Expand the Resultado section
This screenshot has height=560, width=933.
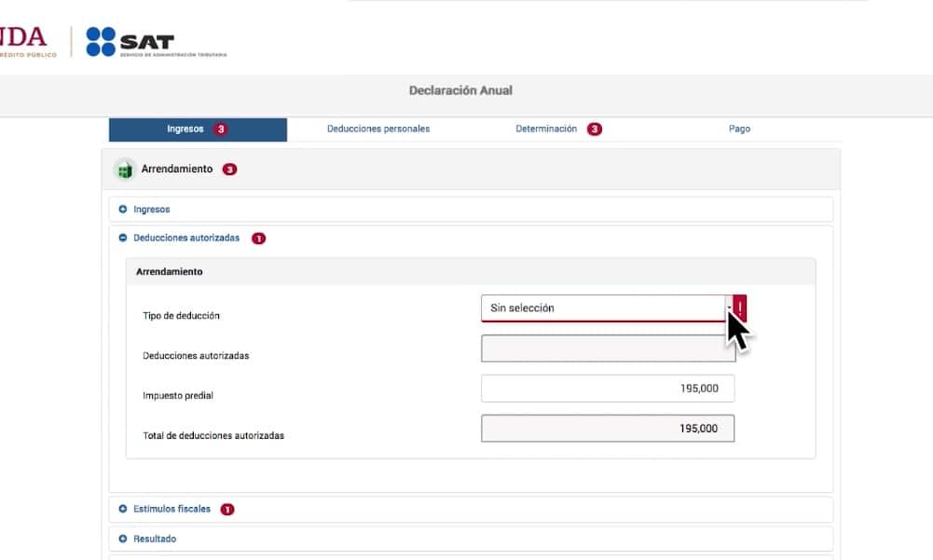[154, 539]
